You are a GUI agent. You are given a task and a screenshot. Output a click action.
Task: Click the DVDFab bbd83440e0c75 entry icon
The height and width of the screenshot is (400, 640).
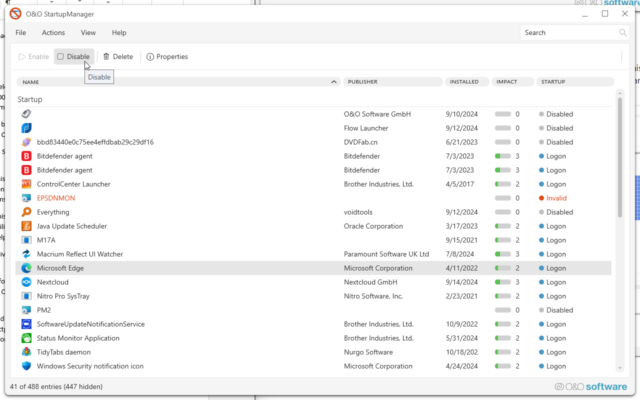coord(27,142)
